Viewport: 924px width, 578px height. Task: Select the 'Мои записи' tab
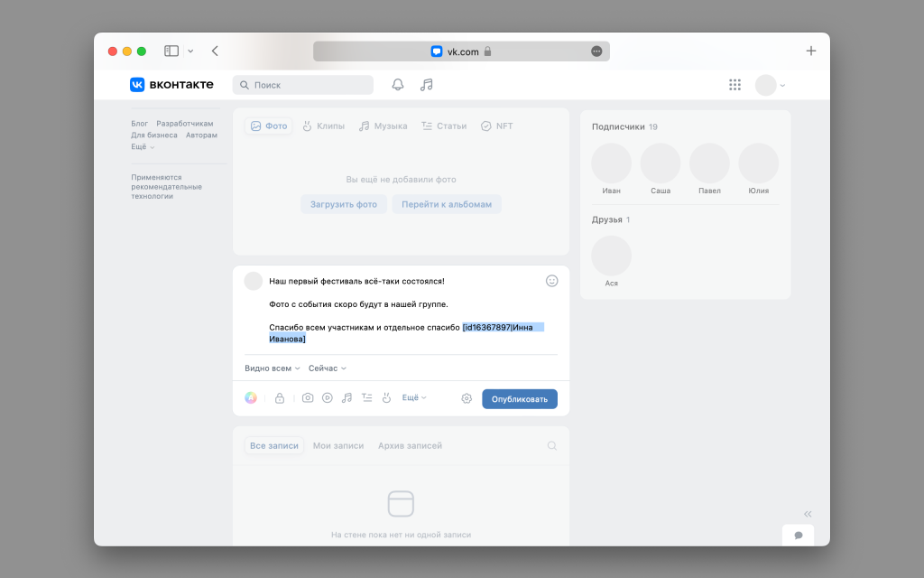pyautogui.click(x=338, y=446)
